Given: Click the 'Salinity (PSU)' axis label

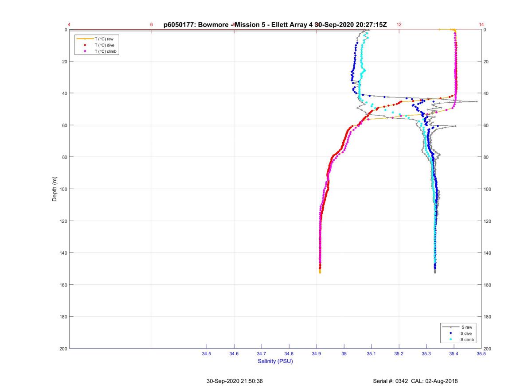Looking at the screenshot, I should pyautogui.click(x=275, y=361).
